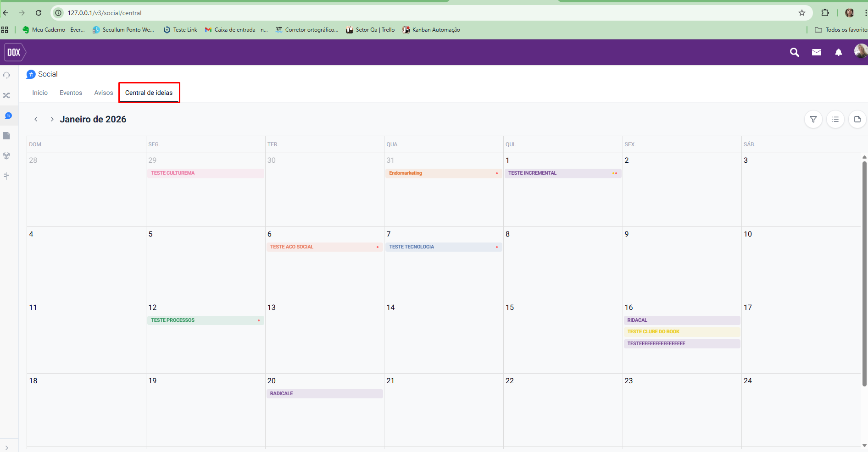The height and width of the screenshot is (452, 868).
Task: Click the DOX logo
Action: click(14, 52)
